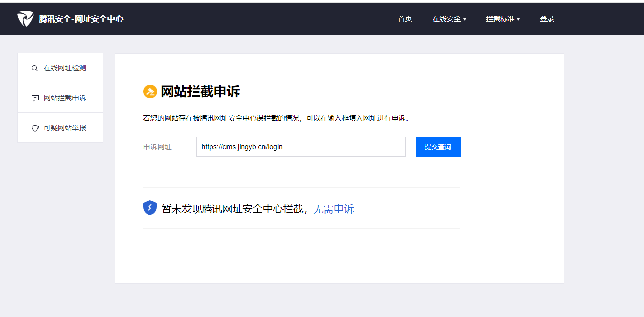
Task: Click the blue shield icon beside the result message
Action: tap(150, 208)
